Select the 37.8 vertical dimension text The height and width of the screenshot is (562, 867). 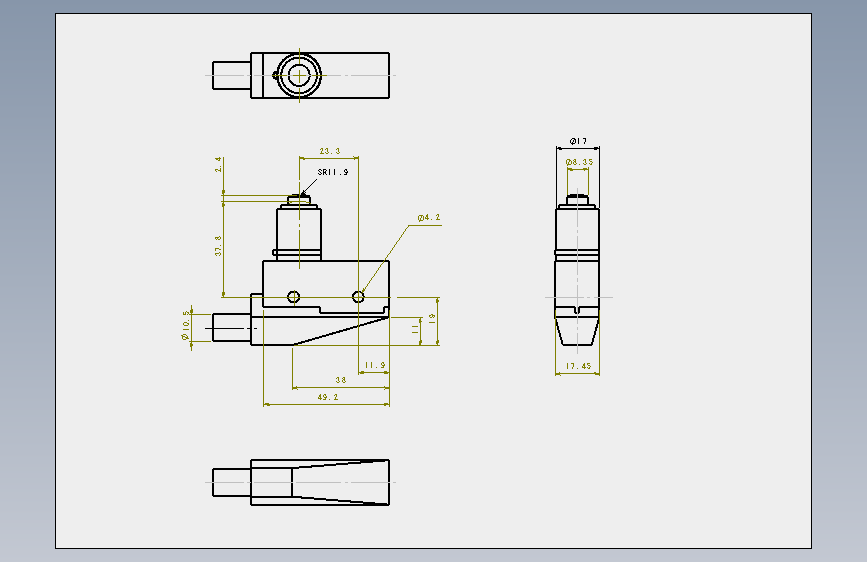tap(218, 246)
